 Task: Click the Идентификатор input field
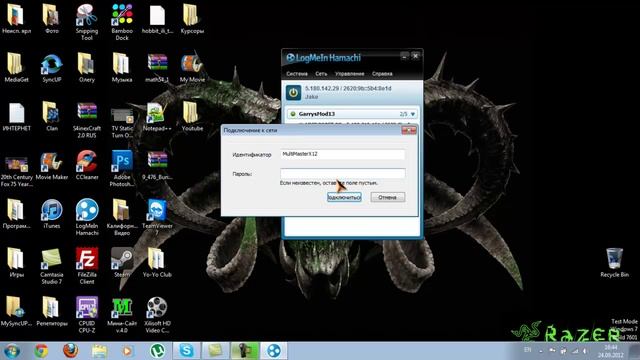[x=342, y=154]
